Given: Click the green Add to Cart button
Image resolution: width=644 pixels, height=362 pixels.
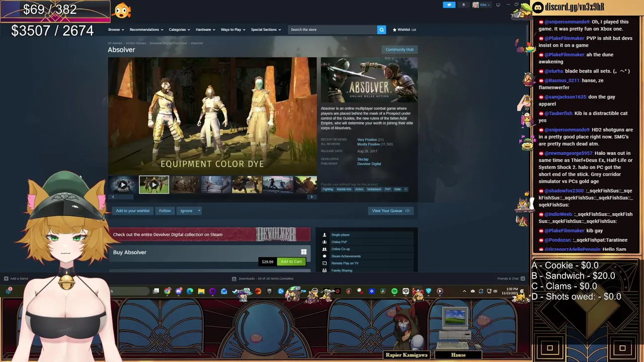Looking at the screenshot, I should tap(291, 261).
